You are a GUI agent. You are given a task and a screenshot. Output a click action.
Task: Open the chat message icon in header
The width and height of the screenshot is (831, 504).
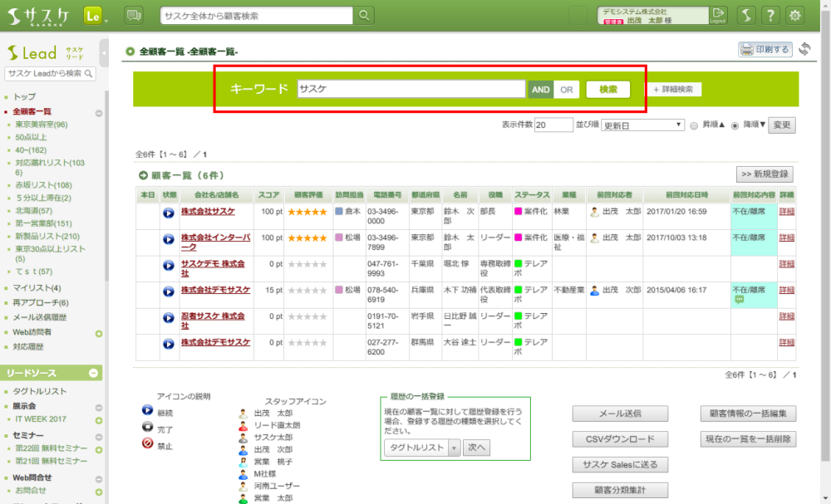133,16
